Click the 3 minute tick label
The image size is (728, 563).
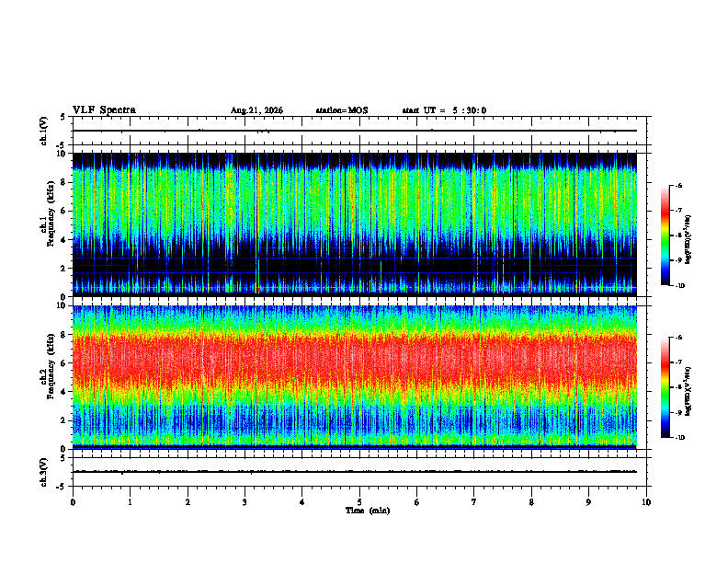[245, 502]
